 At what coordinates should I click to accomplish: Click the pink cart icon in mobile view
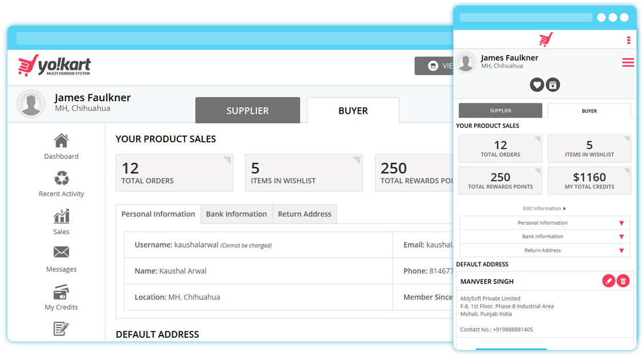(545, 39)
